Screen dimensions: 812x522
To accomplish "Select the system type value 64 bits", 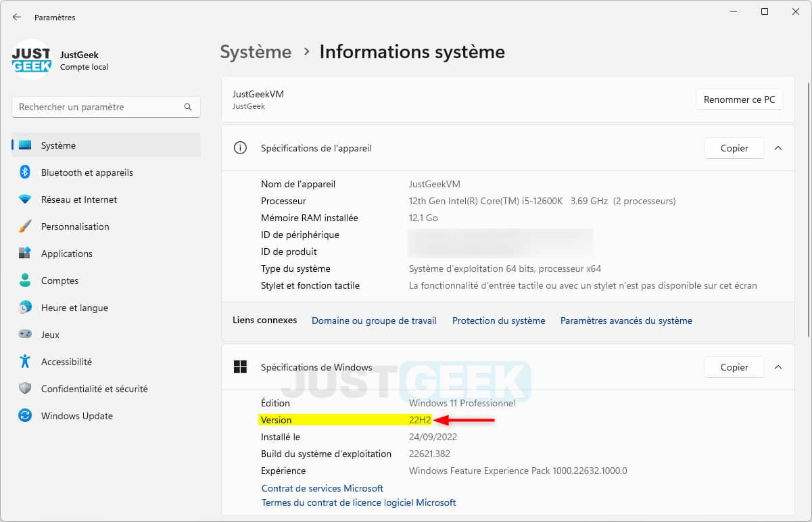I will [x=505, y=268].
